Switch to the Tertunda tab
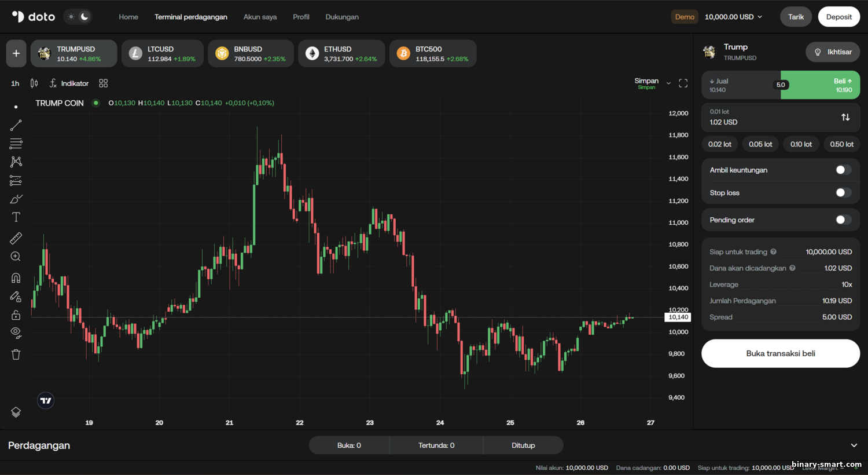This screenshot has width=868, height=475. pyautogui.click(x=436, y=445)
